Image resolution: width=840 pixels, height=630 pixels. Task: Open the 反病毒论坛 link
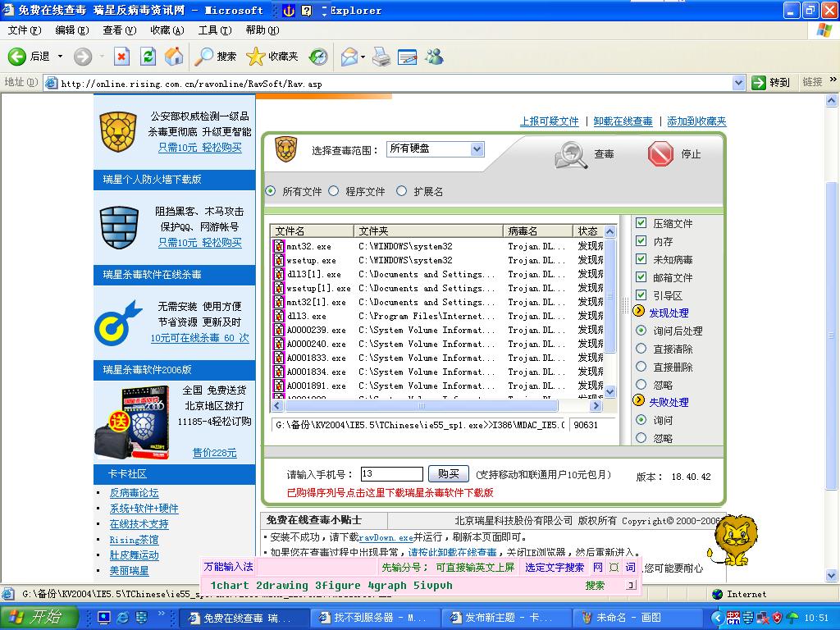click(x=134, y=493)
